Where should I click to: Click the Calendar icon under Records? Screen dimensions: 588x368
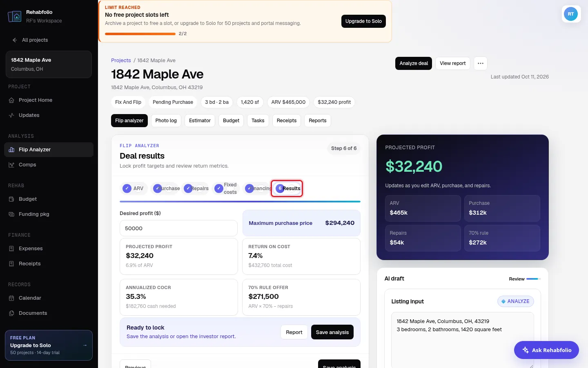pyautogui.click(x=11, y=298)
